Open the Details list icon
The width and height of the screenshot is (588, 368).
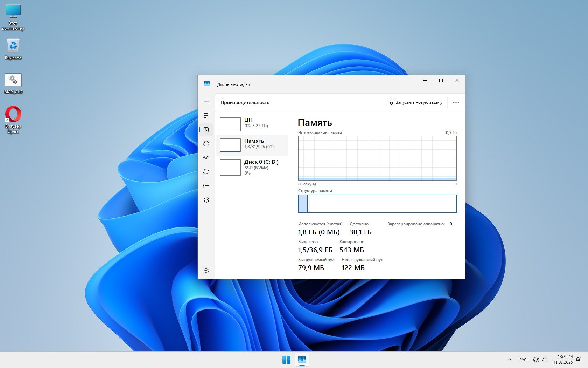[x=206, y=186]
